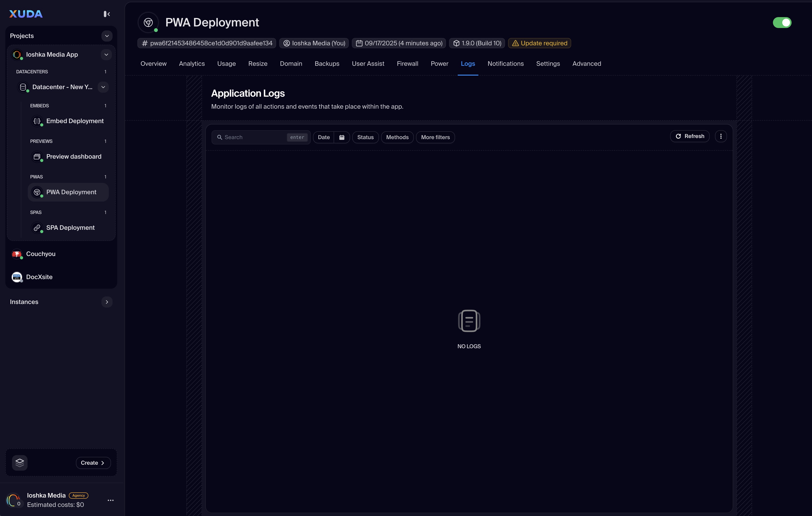Screen dimensions: 812x516
Task: Click the SPA Deployment link icon
Action: (37, 228)
